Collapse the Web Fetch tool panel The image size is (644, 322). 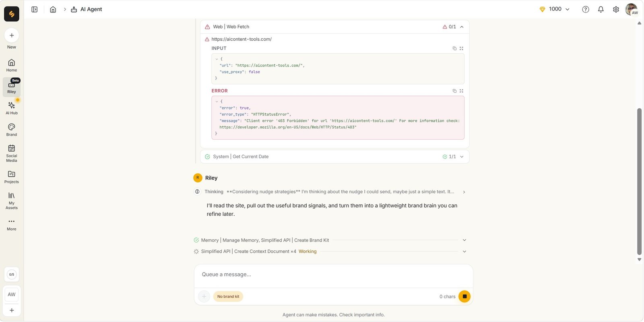coord(462,27)
